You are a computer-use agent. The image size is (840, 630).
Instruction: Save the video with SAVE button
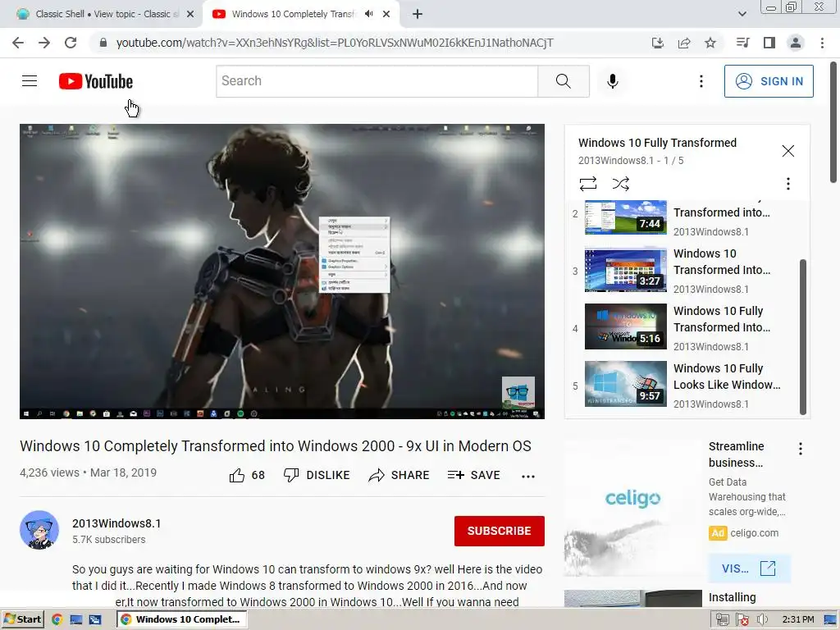pos(473,475)
